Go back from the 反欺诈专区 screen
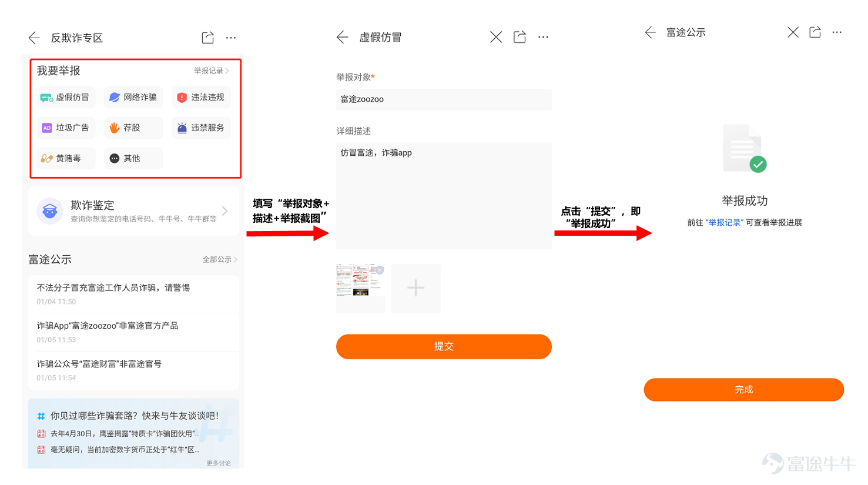Viewport: 868px width, 485px height. click(34, 38)
